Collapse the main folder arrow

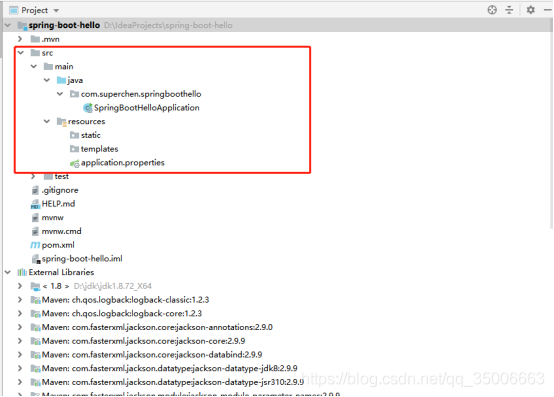pyautogui.click(x=34, y=66)
